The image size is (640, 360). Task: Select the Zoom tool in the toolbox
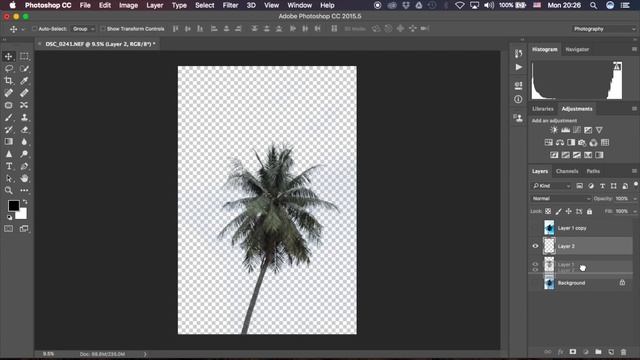click(x=9, y=190)
